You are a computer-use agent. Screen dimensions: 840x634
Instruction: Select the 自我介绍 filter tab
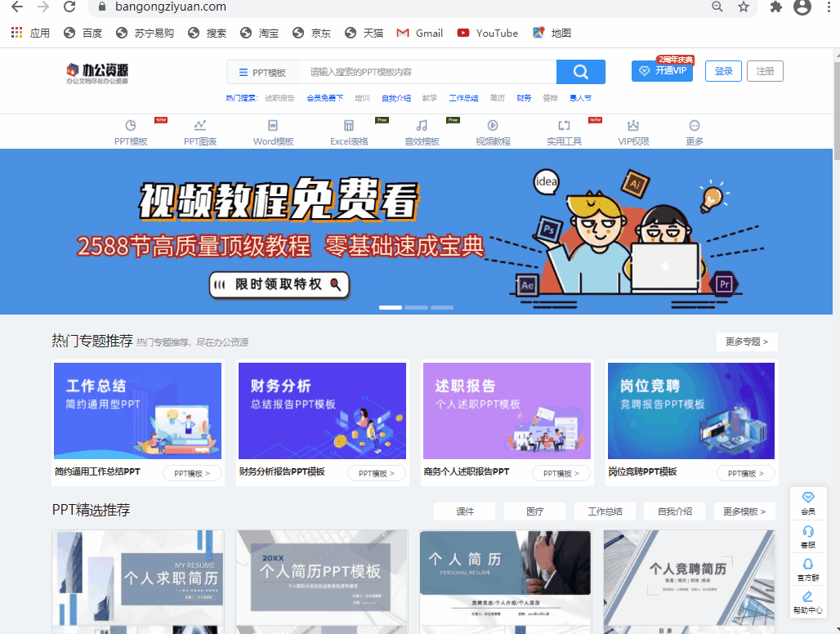[674, 511]
